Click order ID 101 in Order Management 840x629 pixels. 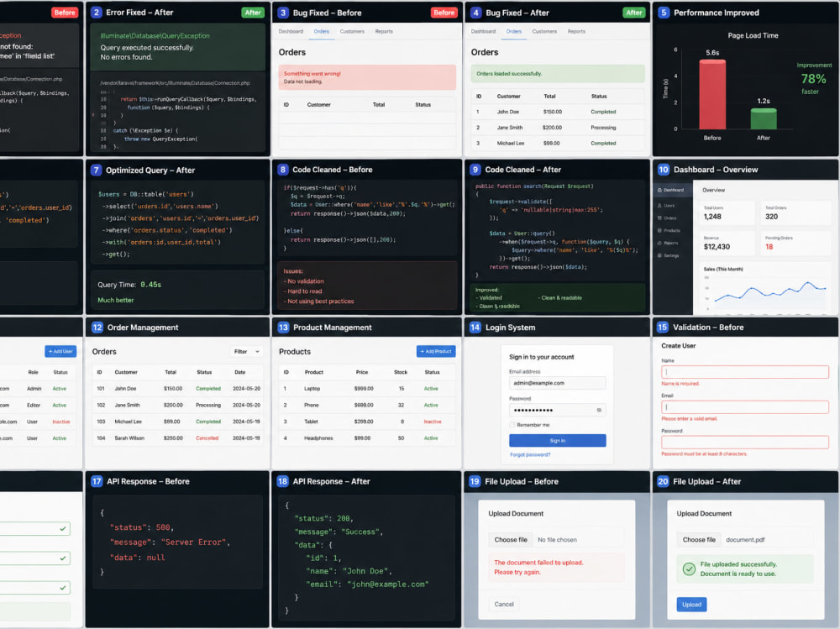click(x=101, y=389)
